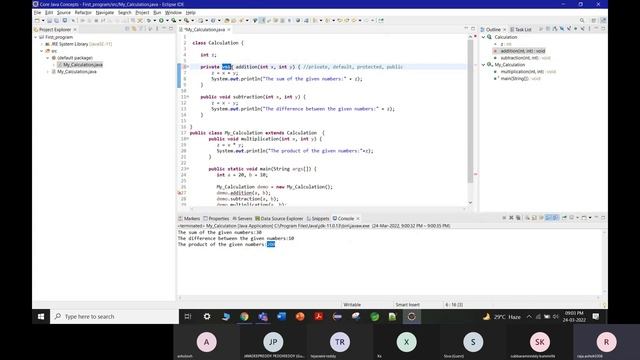Image resolution: width=640 pixels, height=360 pixels.
Task: Click the Run External Tools toolbar icon
Action: 186,20
